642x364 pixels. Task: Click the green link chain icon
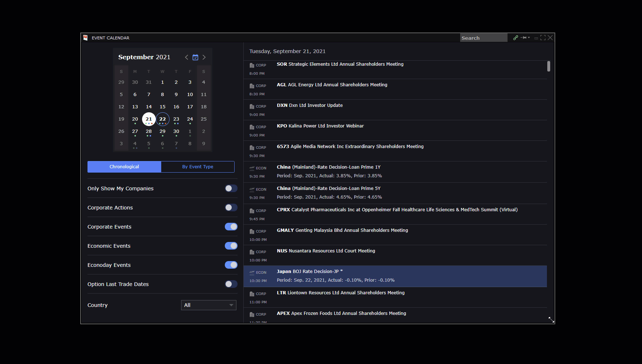515,38
